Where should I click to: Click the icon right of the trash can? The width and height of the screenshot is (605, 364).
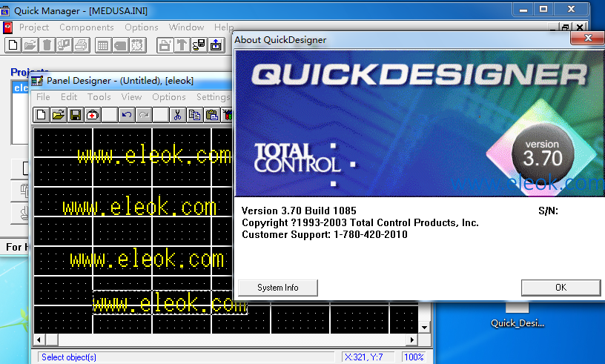point(64,45)
